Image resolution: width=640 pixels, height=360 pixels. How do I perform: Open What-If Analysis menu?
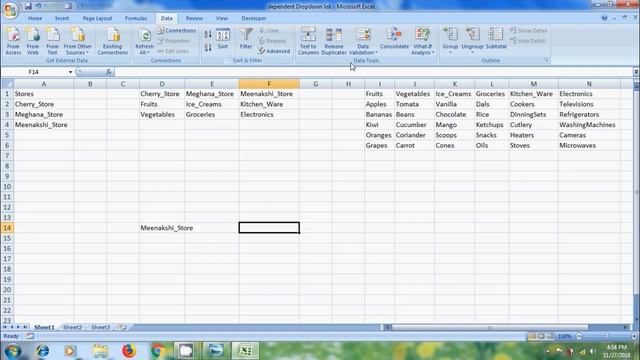(x=422, y=41)
